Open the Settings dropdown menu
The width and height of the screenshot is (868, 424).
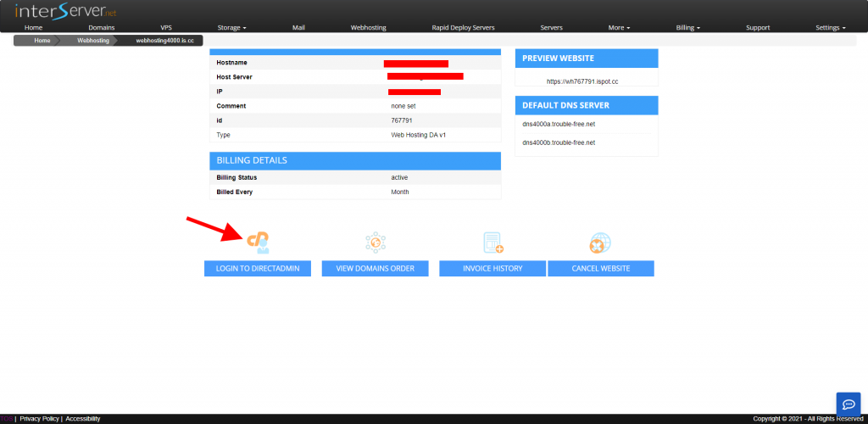click(831, 28)
